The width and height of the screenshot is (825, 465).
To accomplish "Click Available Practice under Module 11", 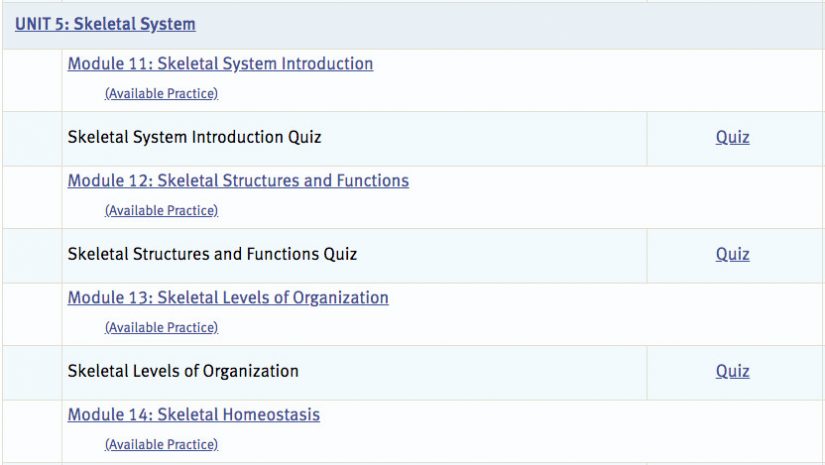I will 161,94.
